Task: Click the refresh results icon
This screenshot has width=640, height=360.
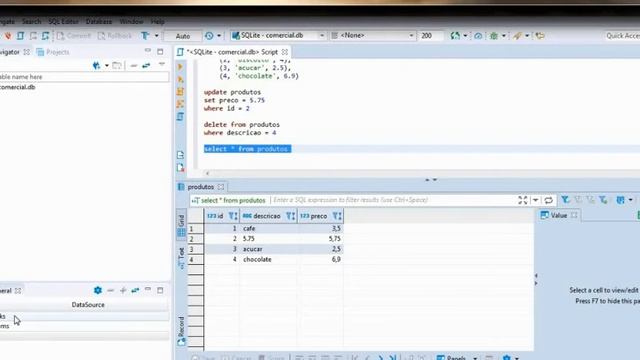Action: pyautogui.click(x=549, y=200)
